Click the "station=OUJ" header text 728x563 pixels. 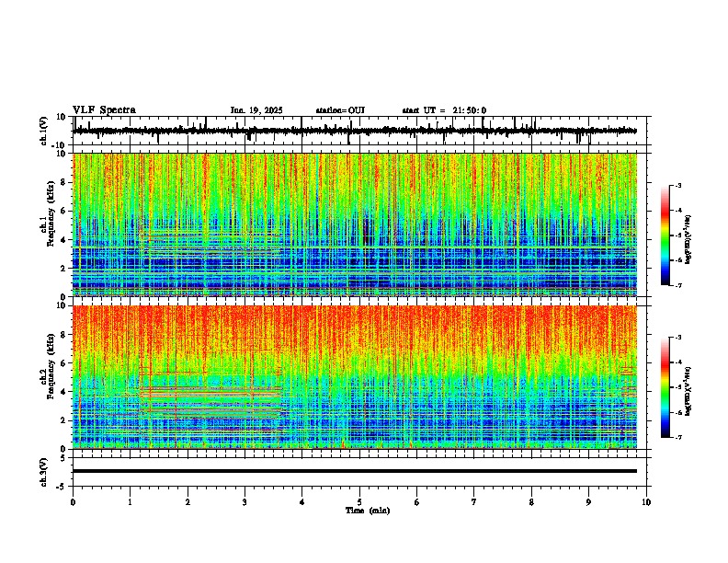pyautogui.click(x=340, y=110)
